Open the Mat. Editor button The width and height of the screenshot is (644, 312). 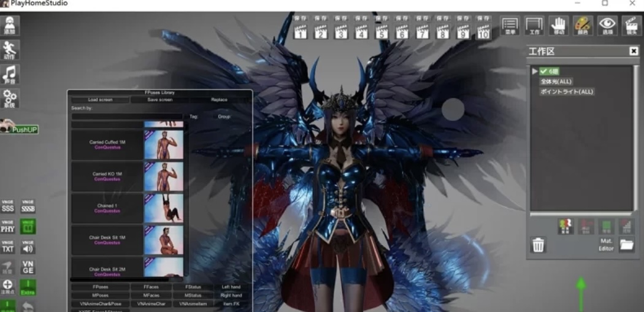(606, 245)
